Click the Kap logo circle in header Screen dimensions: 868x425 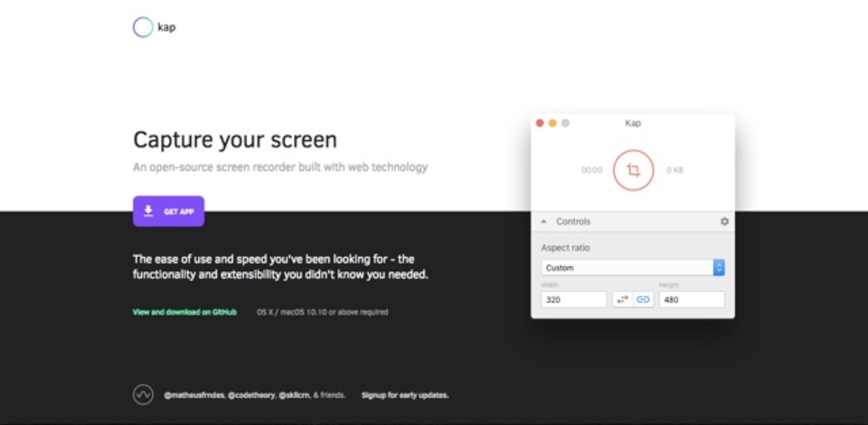[x=143, y=27]
